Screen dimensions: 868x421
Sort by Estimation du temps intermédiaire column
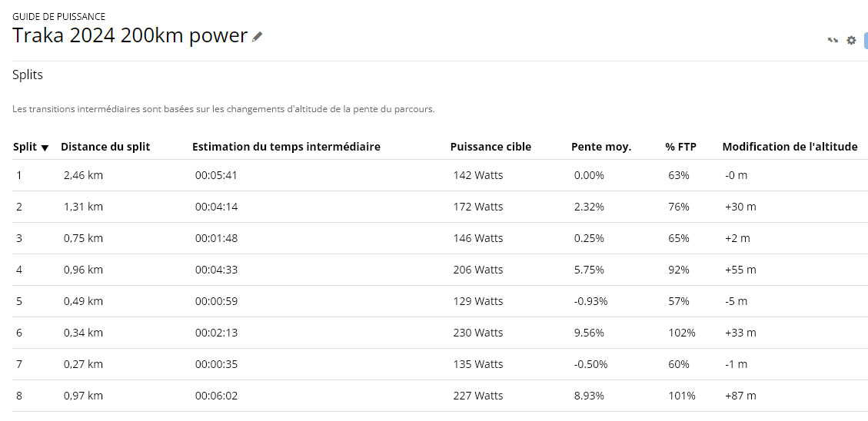tap(286, 148)
